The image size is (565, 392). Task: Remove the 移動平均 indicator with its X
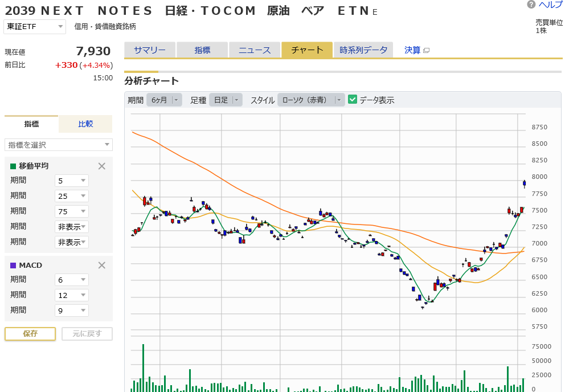point(102,166)
